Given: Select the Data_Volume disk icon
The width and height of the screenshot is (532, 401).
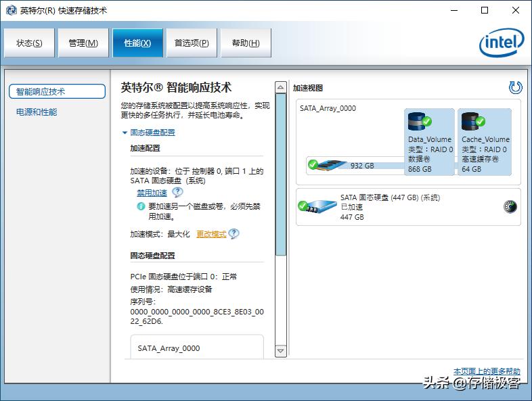Looking at the screenshot, I should 420,121.
